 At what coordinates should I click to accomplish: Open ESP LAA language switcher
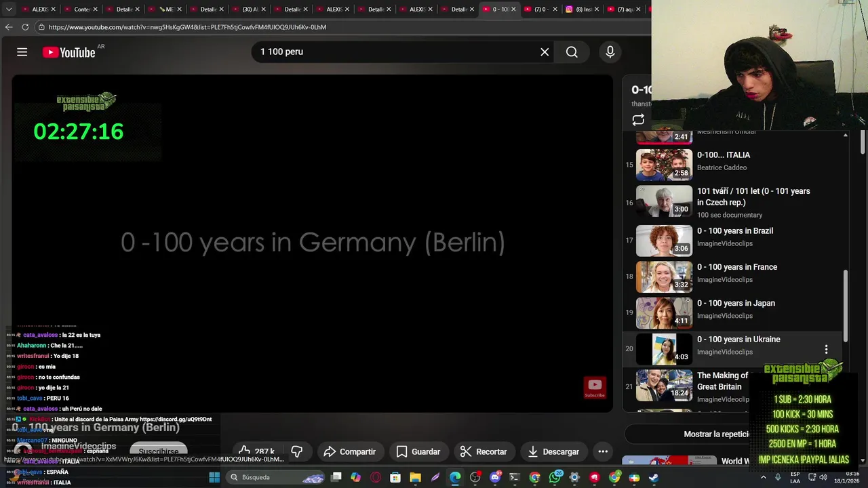pyautogui.click(x=795, y=477)
